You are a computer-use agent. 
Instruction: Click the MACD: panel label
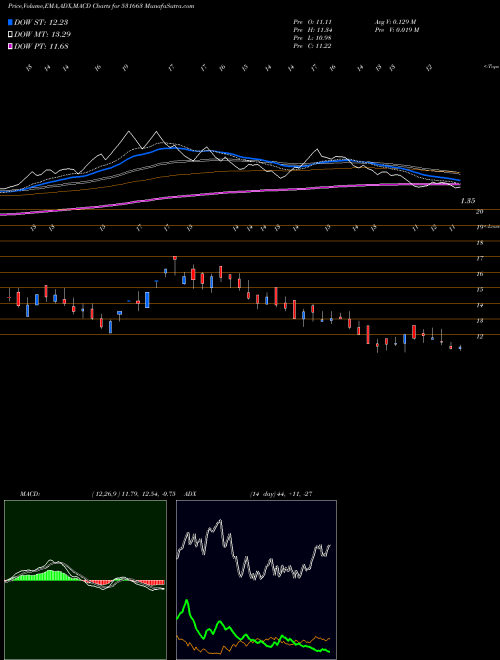[30, 494]
